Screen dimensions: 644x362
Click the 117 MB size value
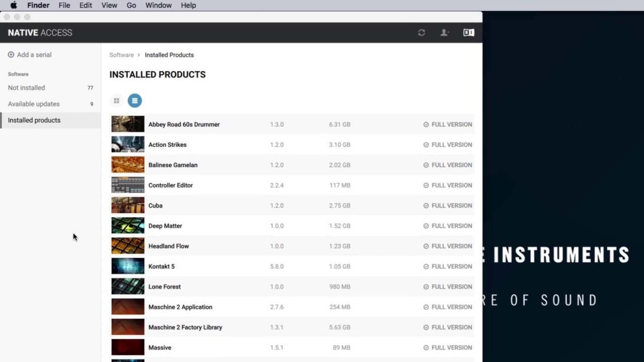point(340,185)
